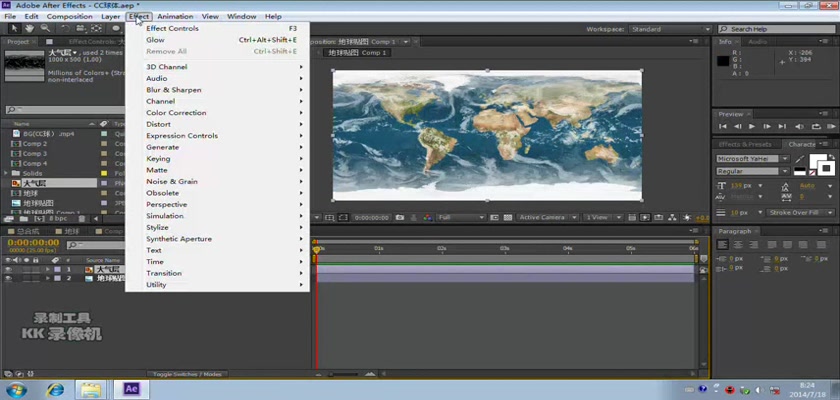The height and width of the screenshot is (400, 840).
Task: Click the current time 0:00:00:00 display
Action: click(x=33, y=243)
